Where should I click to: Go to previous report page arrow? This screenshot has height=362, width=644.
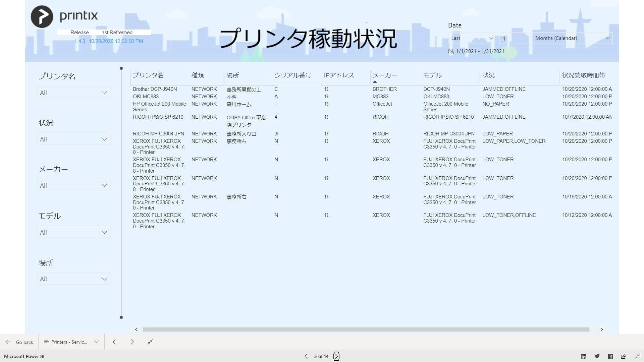click(x=306, y=356)
